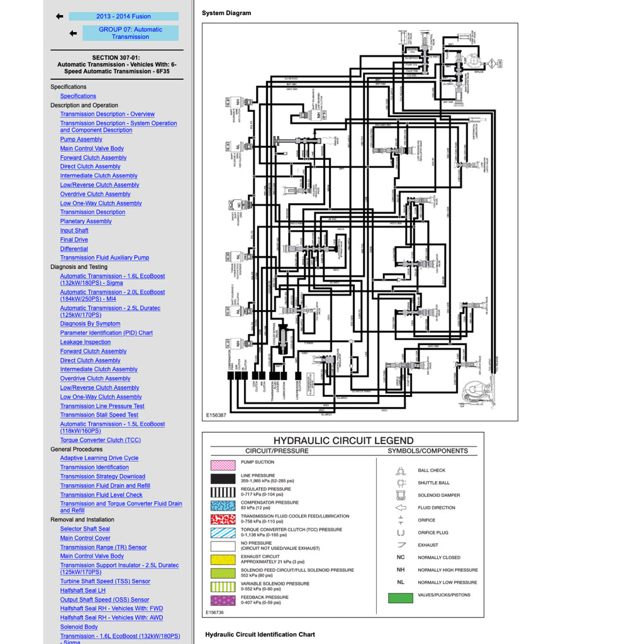644x644 pixels.
Task: Click the Fluid Direction arrow symbol
Action: [x=401, y=508]
